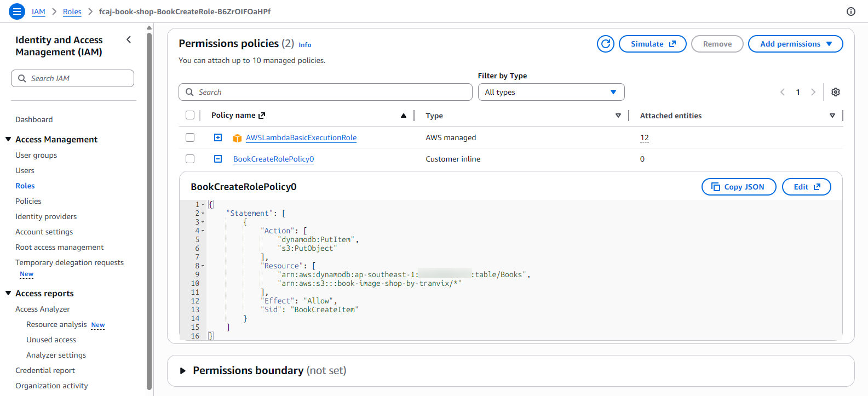Open User groups in the sidebar
Screen dimensions: 868x396
(36, 155)
